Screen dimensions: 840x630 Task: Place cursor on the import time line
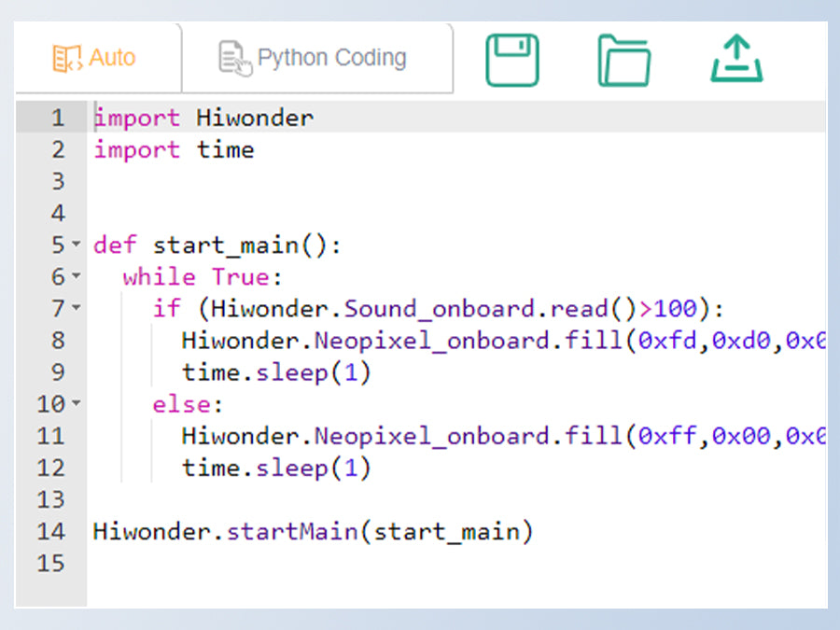coord(174,150)
